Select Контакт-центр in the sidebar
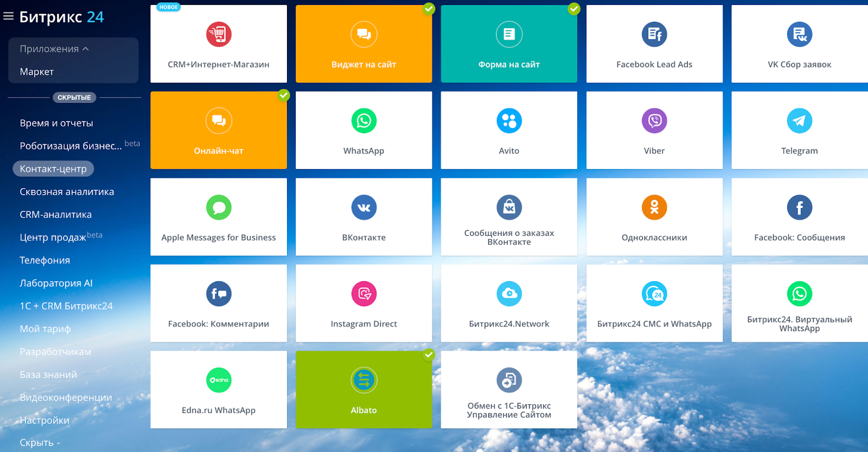Image resolution: width=868 pixels, height=452 pixels. tap(53, 169)
